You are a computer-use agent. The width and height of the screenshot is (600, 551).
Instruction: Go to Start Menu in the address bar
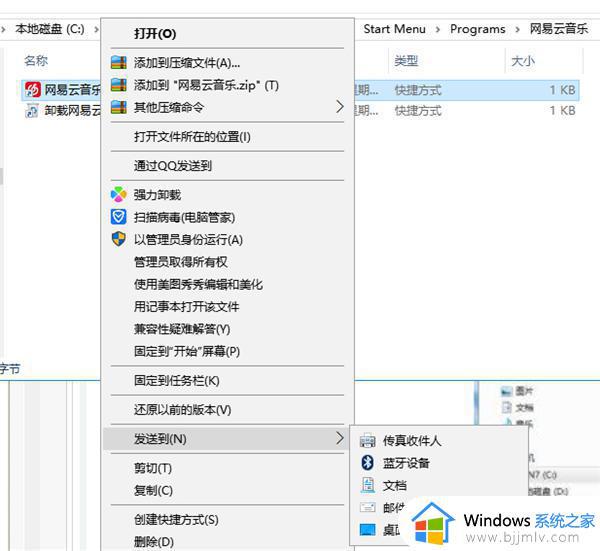[x=395, y=29]
